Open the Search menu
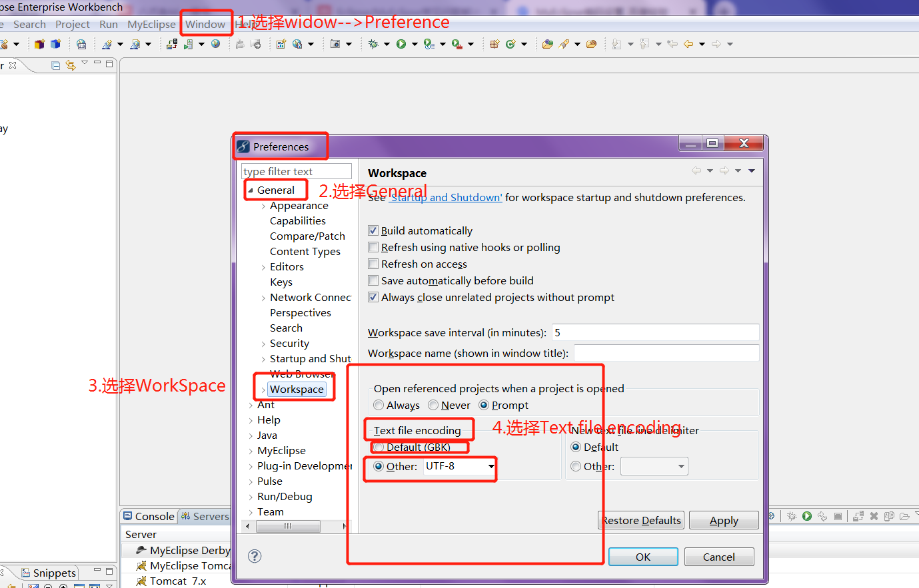The width and height of the screenshot is (919, 588). [x=29, y=24]
